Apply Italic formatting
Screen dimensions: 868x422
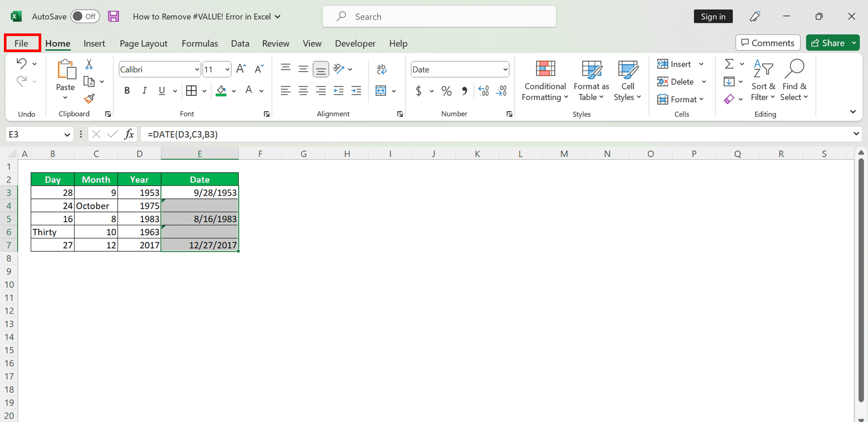click(x=144, y=91)
